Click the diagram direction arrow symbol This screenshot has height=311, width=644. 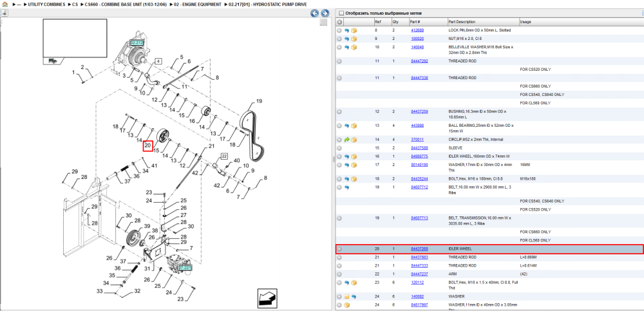click(x=267, y=298)
